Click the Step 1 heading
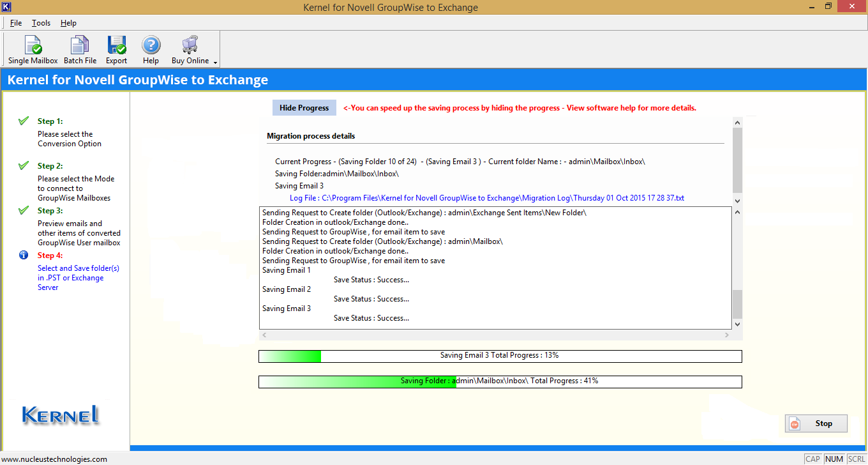This screenshot has width=868, height=465. pos(50,121)
